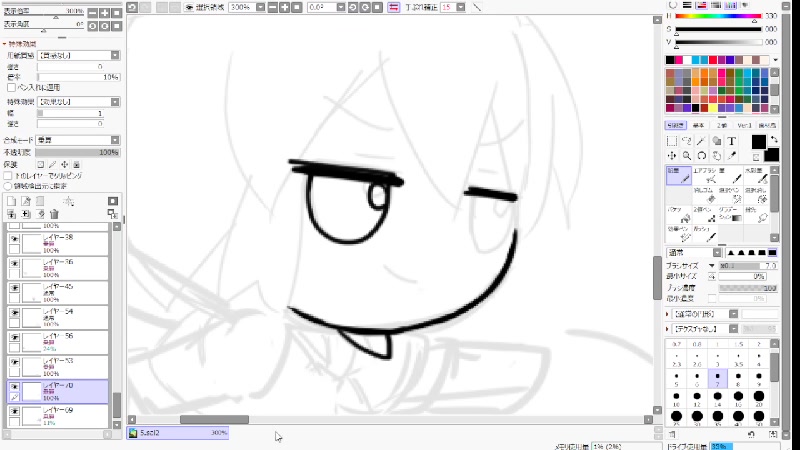Select the text tool
The image size is (800, 450).
point(732,142)
